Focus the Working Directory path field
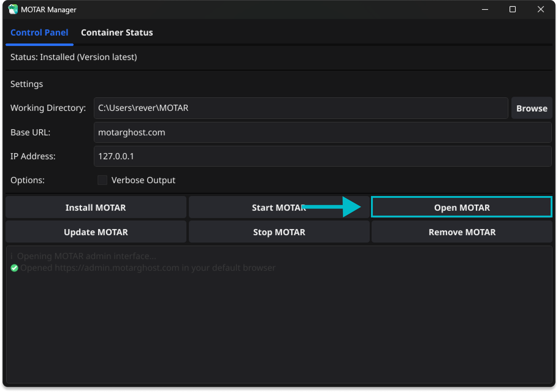This screenshot has width=558, height=392. (300, 108)
